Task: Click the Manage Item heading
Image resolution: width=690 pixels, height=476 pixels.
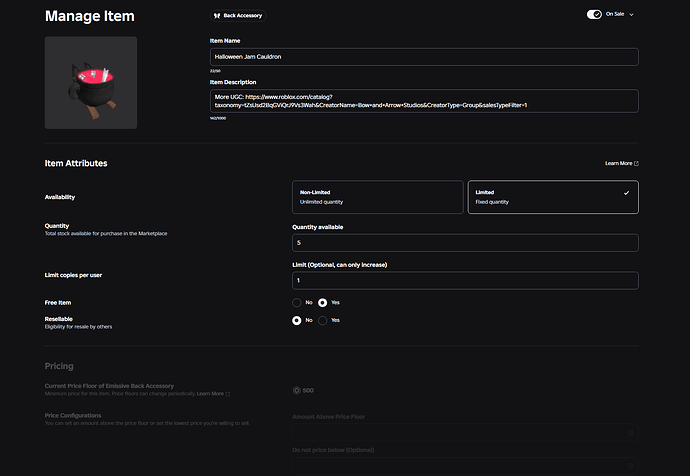Action: (x=90, y=16)
